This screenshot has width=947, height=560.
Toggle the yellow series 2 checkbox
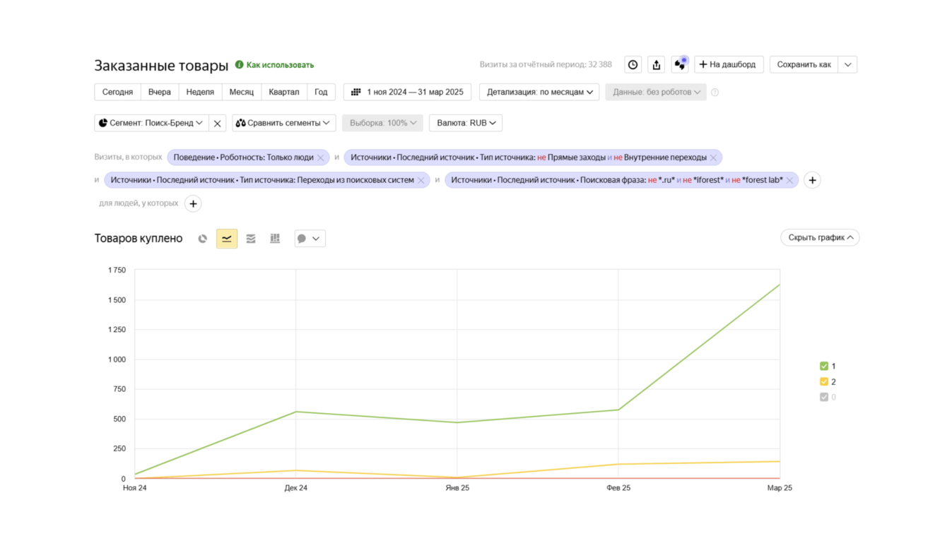[824, 382]
